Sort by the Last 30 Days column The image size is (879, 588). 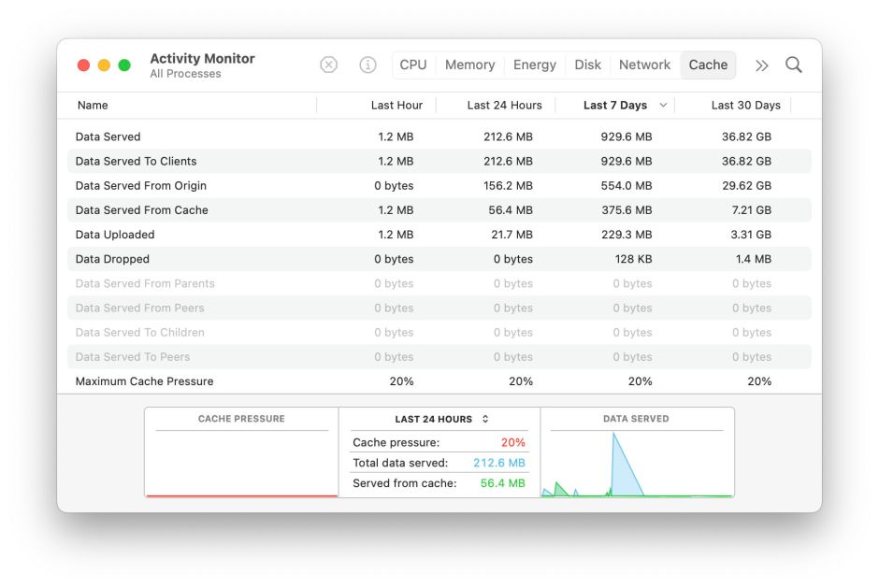coord(745,106)
